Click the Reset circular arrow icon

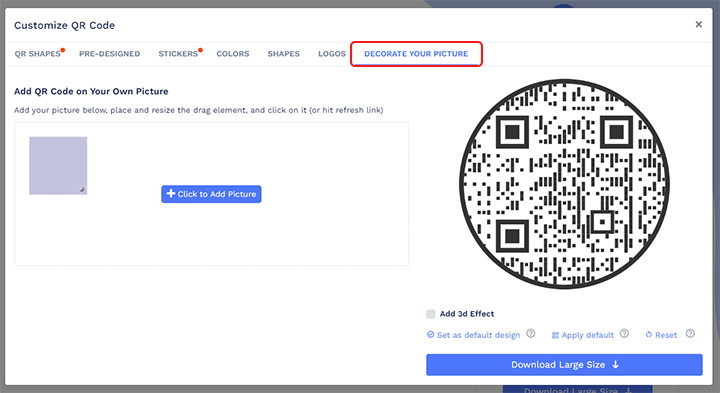tap(648, 335)
